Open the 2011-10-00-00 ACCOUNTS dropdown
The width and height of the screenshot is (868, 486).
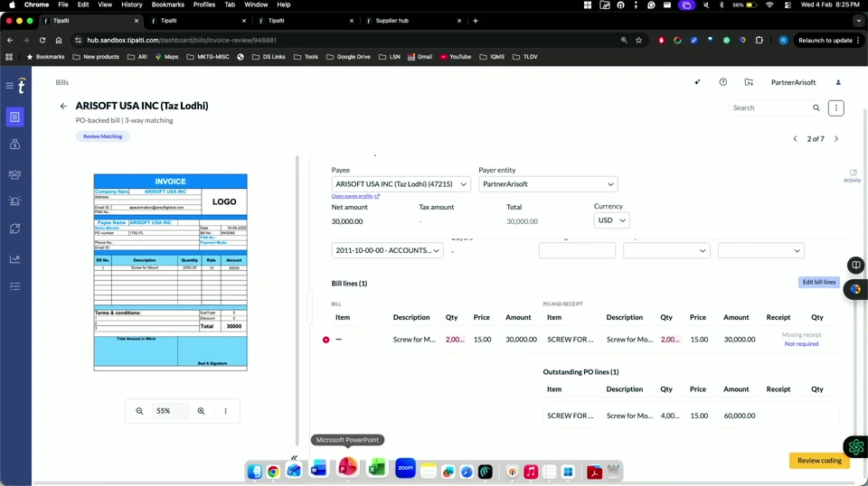pyautogui.click(x=387, y=250)
